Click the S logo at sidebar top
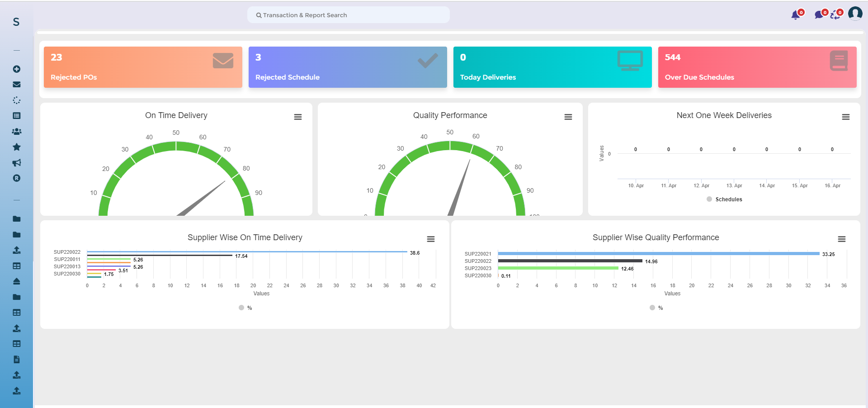The image size is (868, 408). coord(16,22)
